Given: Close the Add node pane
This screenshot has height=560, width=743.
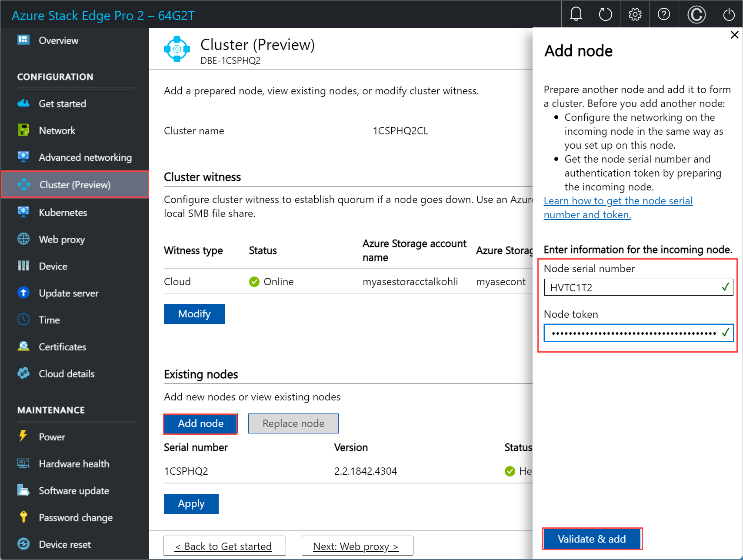Looking at the screenshot, I should (734, 35).
